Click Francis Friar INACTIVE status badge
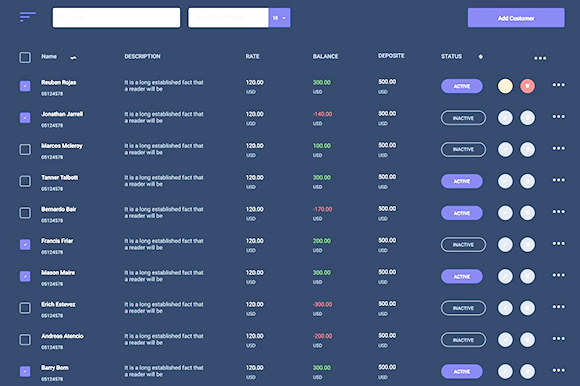 [463, 245]
